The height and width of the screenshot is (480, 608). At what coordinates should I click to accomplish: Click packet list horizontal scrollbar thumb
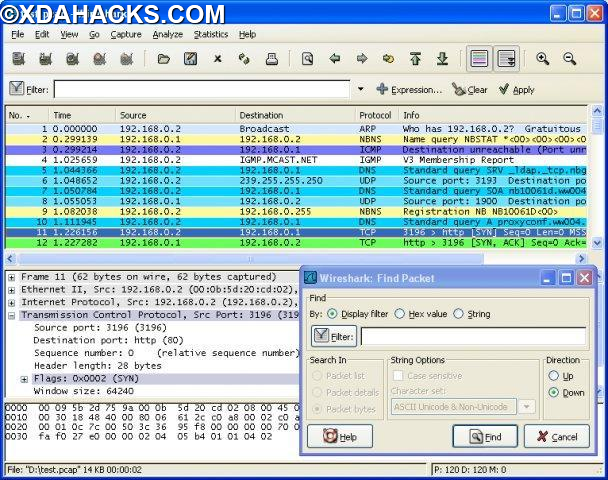251,259
